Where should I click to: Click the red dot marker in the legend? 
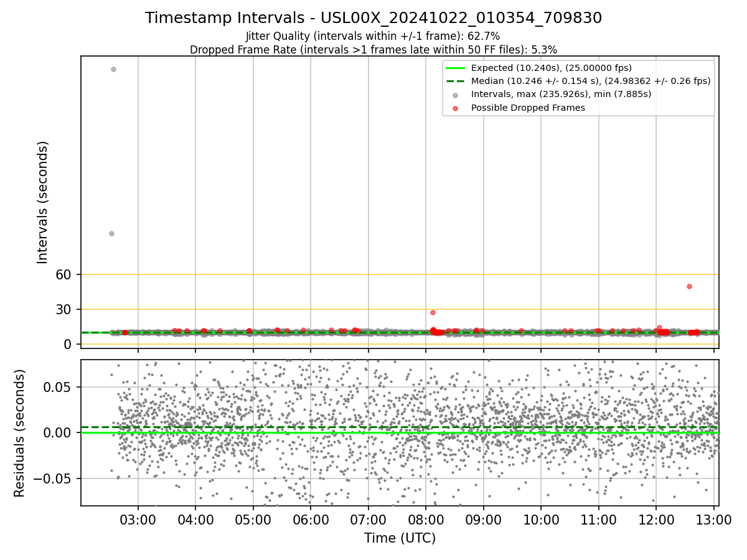pos(455,108)
